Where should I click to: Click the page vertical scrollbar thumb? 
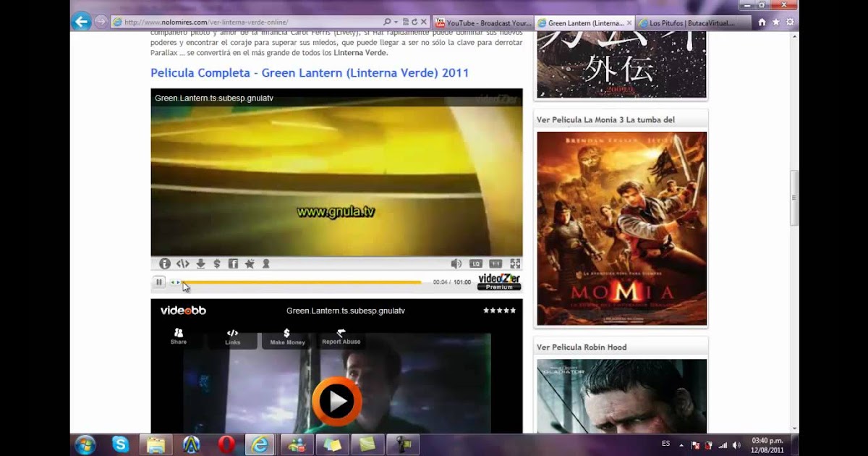pyautogui.click(x=794, y=198)
